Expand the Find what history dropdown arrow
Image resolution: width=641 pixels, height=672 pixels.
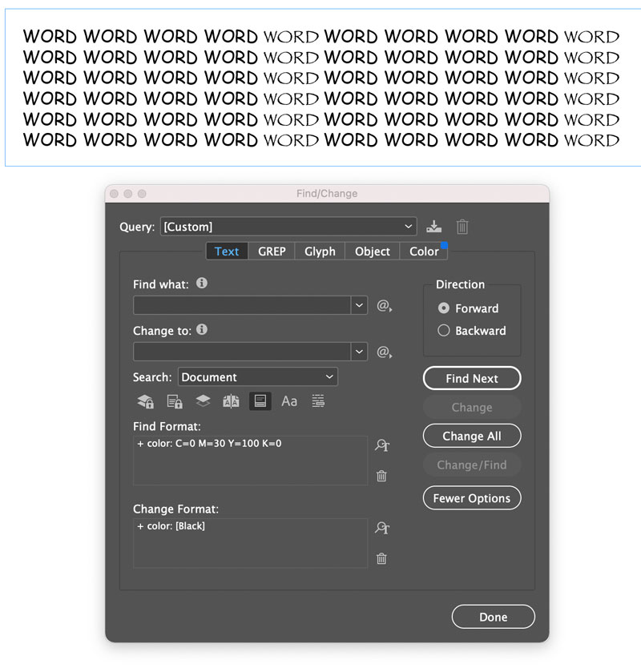(x=359, y=306)
